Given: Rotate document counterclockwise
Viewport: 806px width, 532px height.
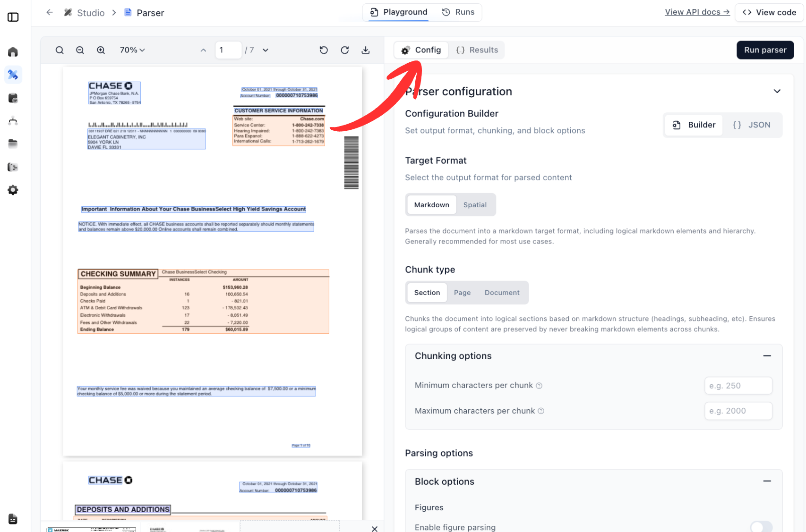Looking at the screenshot, I should tap(324, 50).
